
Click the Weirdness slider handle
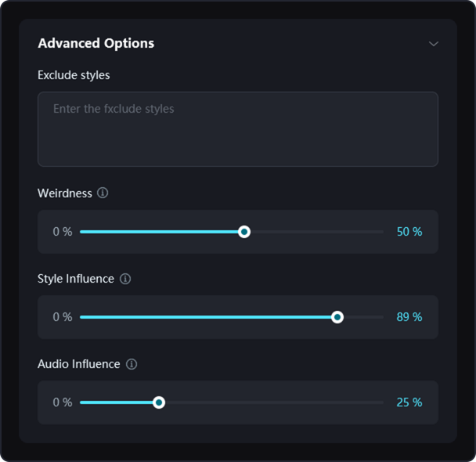(x=244, y=232)
